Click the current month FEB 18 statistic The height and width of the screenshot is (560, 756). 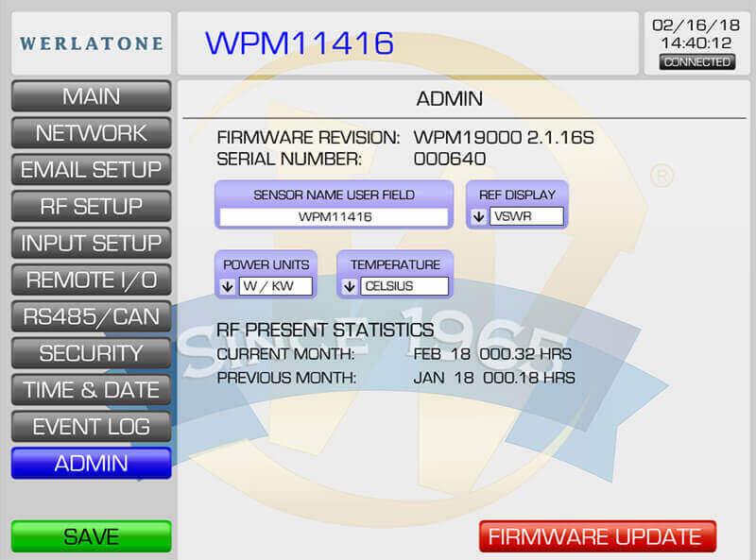coord(491,354)
